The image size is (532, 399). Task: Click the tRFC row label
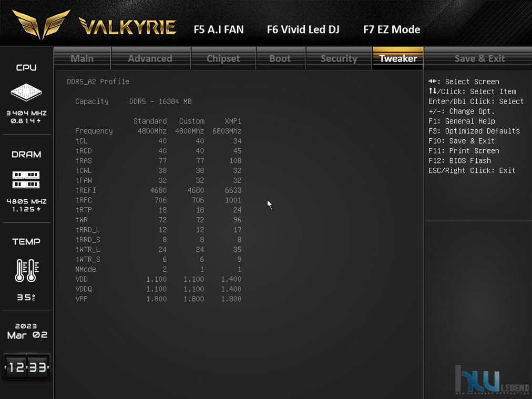[x=84, y=200]
